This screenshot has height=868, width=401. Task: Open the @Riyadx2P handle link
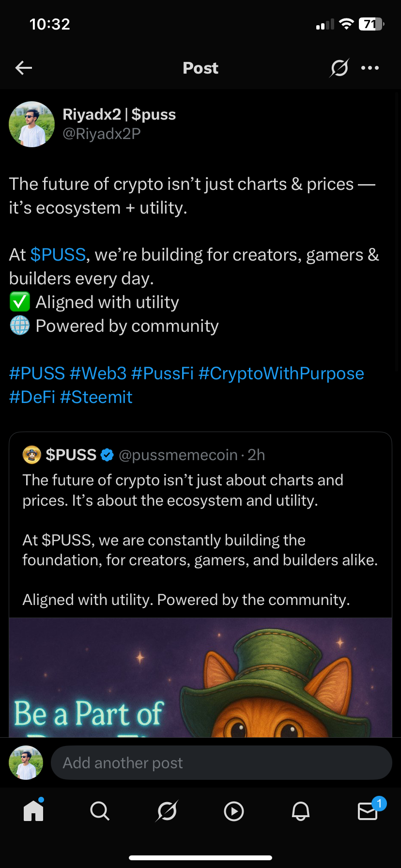(102, 134)
